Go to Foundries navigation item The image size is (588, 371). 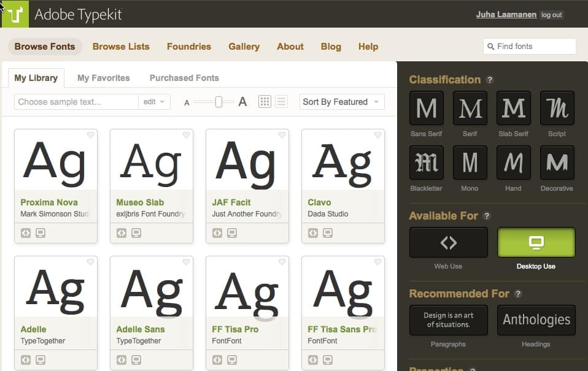pos(189,47)
